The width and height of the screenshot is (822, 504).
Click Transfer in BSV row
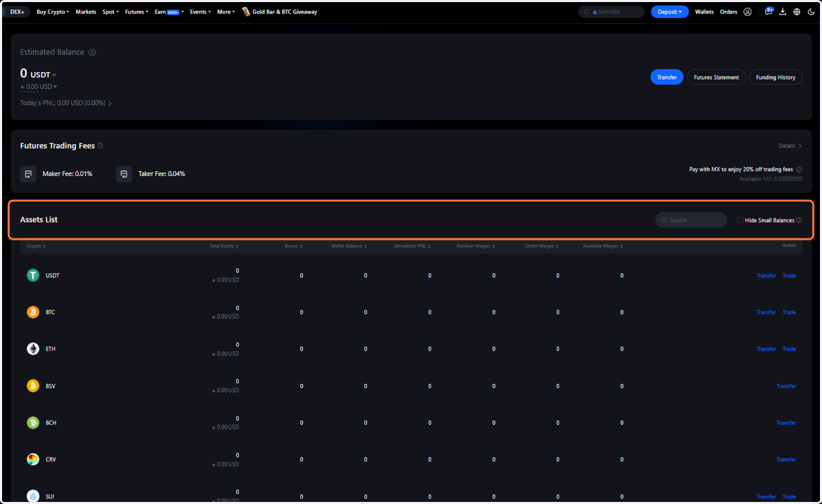pos(786,386)
